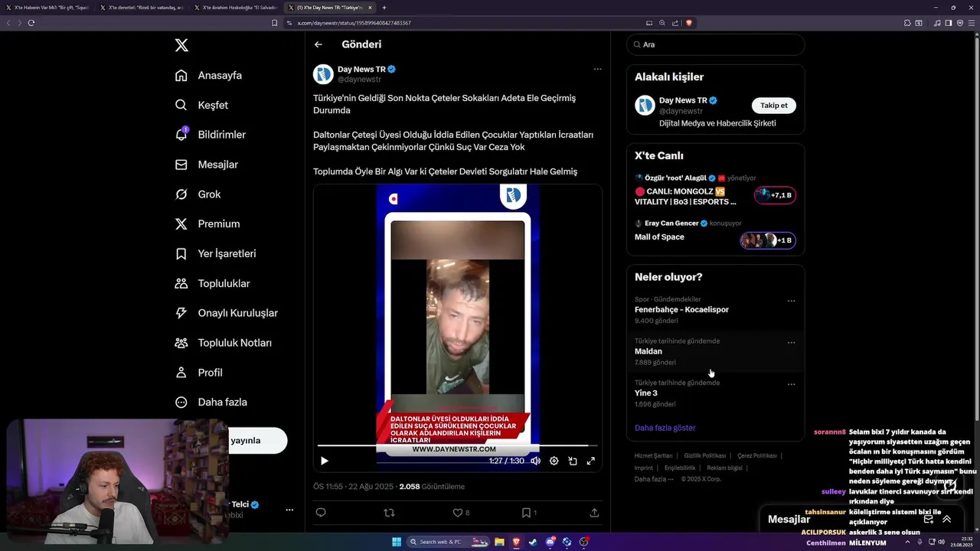Image resolution: width=980 pixels, height=551 pixels.
Task: Play the post video
Action: point(325,461)
